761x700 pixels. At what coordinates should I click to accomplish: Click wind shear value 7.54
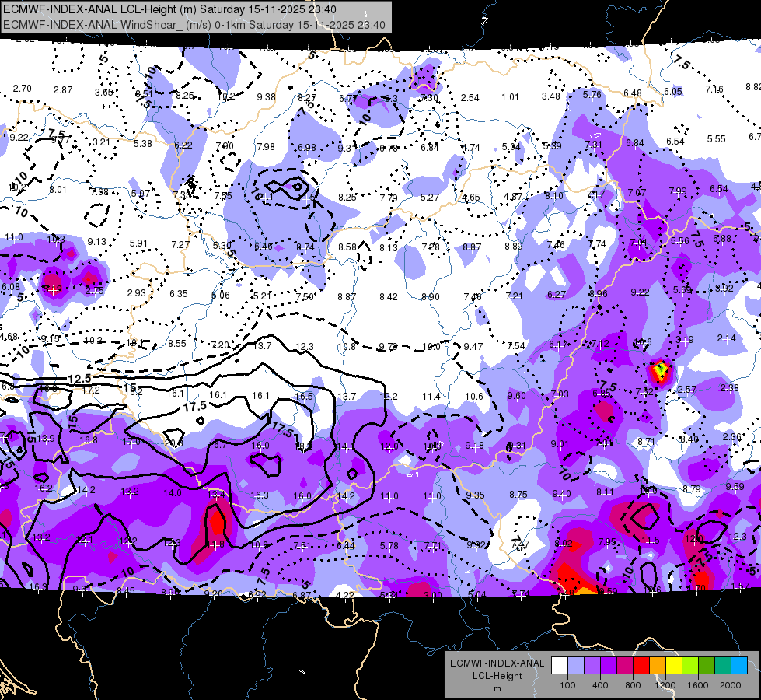pos(516,346)
